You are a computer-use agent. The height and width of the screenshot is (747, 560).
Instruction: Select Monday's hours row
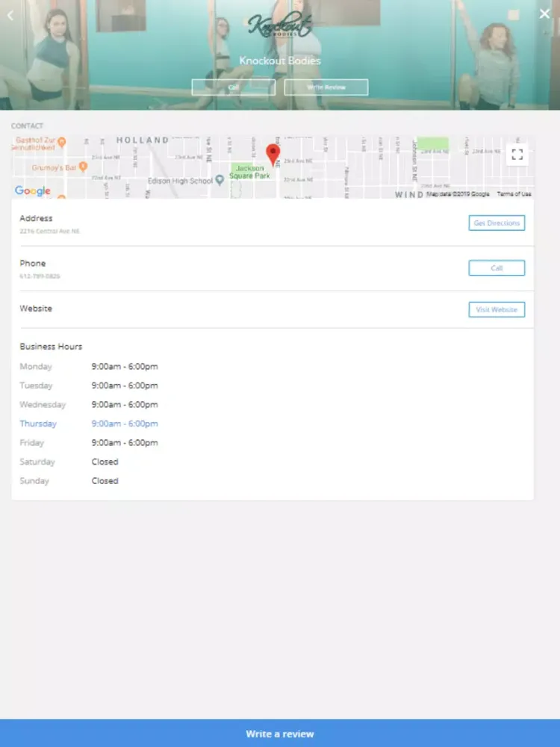click(x=89, y=366)
